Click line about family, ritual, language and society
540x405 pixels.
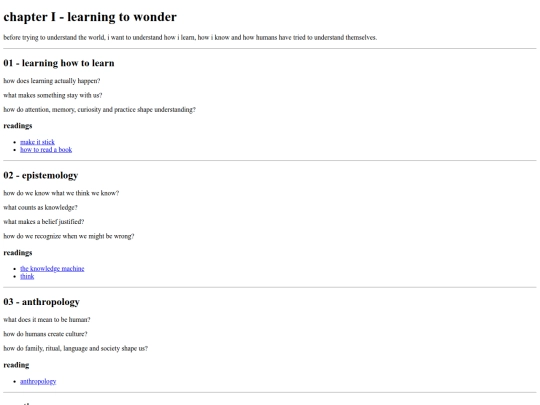(x=75, y=349)
